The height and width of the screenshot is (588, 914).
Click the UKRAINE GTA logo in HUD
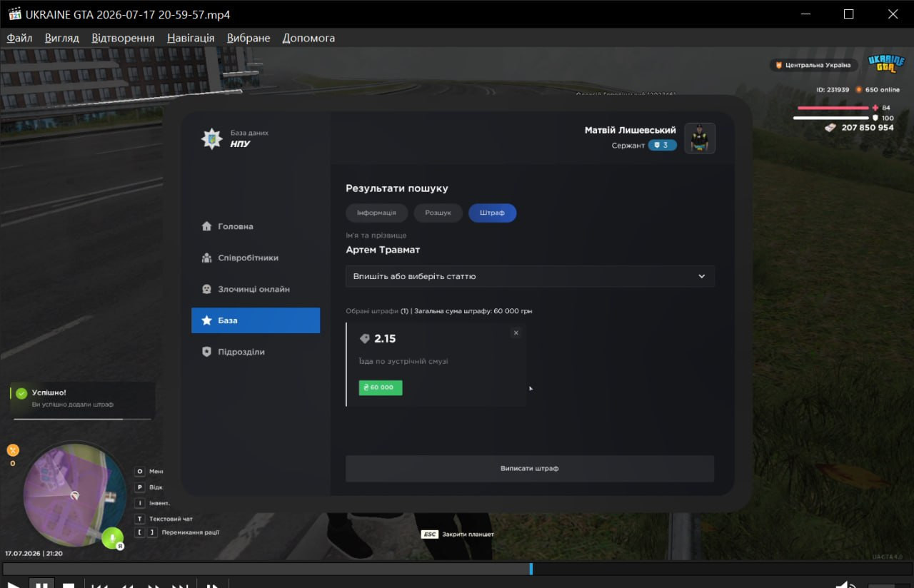(x=885, y=64)
